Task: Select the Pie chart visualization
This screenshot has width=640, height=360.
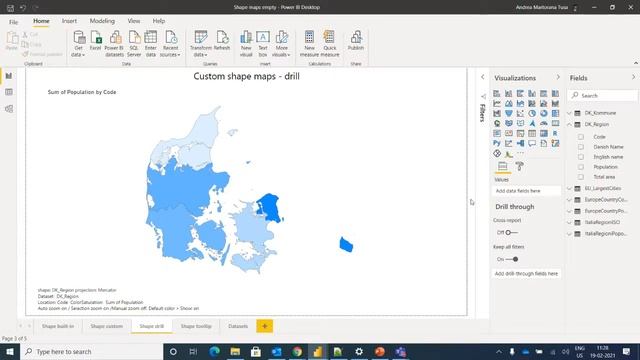Action: pos(532,113)
